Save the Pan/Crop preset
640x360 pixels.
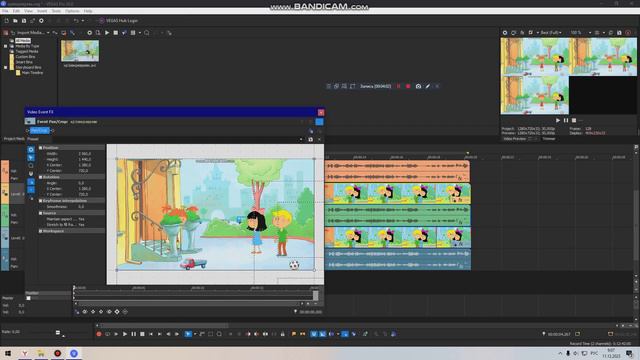pyautogui.click(x=310, y=139)
